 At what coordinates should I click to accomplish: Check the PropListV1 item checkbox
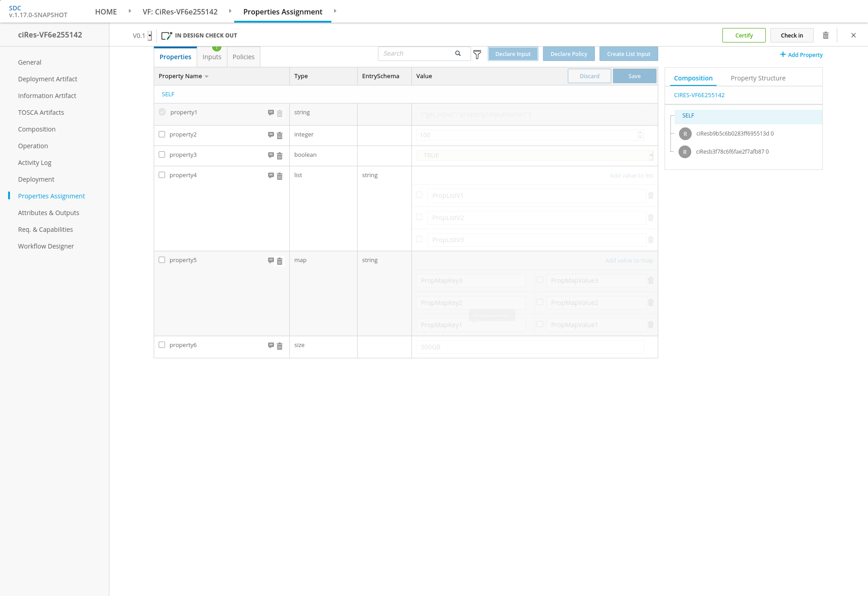click(x=419, y=195)
